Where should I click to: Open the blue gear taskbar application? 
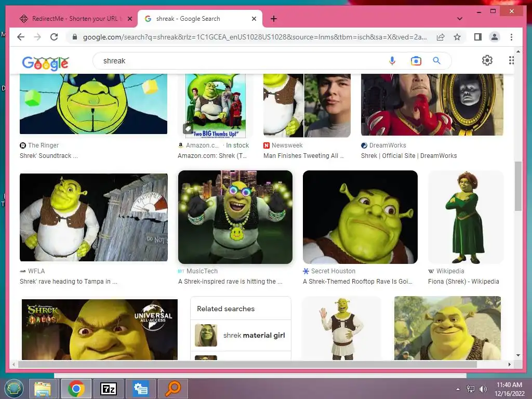[141, 389]
